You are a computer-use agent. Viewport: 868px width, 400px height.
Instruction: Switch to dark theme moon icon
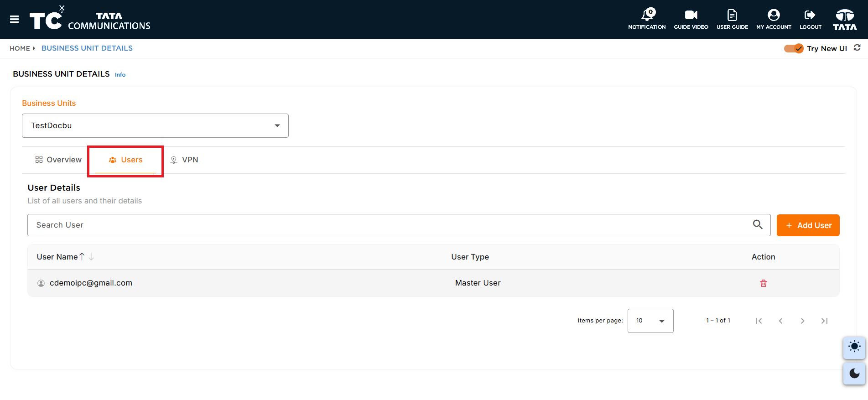[x=854, y=374]
